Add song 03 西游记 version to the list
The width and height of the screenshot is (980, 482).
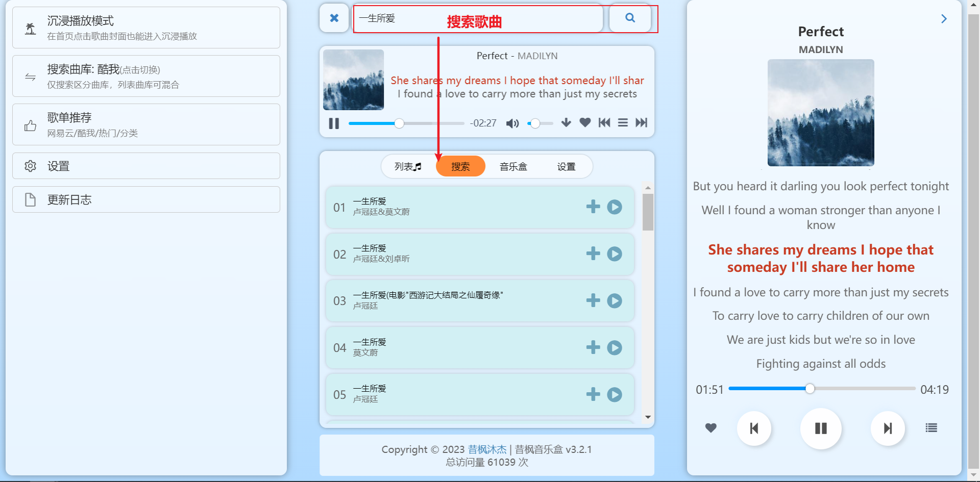tap(593, 300)
